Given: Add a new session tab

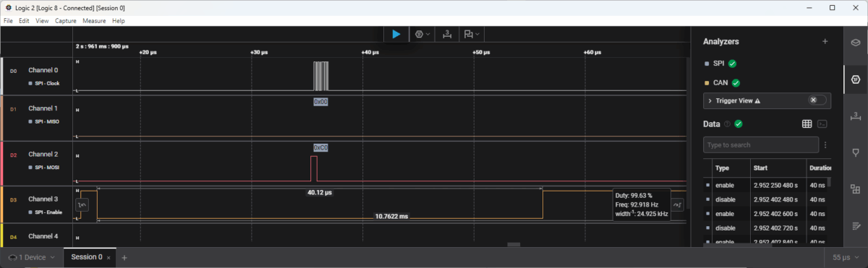Looking at the screenshot, I should coord(124,257).
